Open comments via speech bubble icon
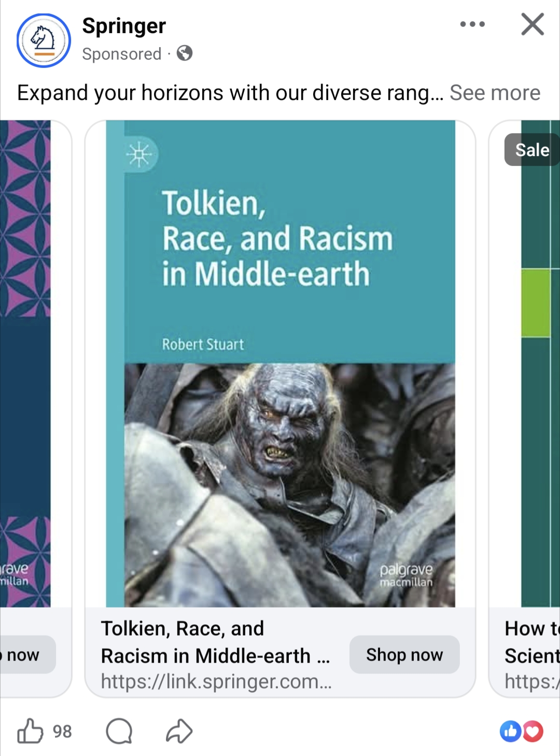The width and height of the screenshot is (560, 756). (x=119, y=731)
